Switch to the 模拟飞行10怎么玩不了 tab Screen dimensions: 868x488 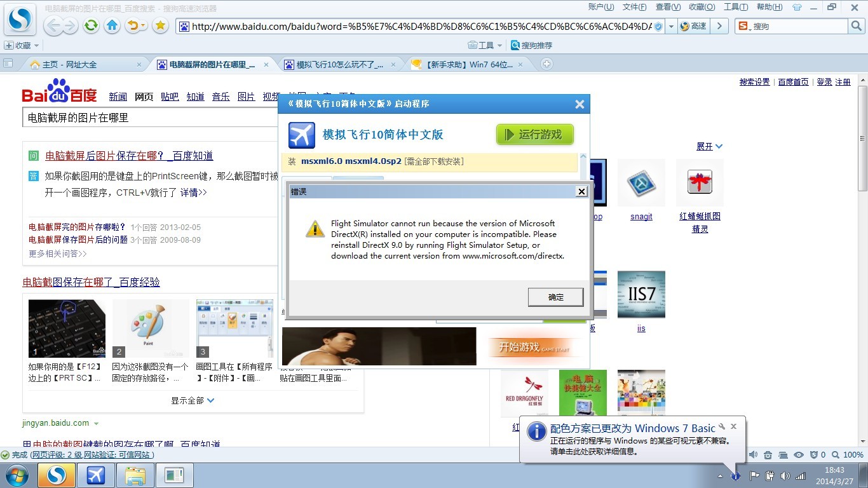(x=341, y=65)
